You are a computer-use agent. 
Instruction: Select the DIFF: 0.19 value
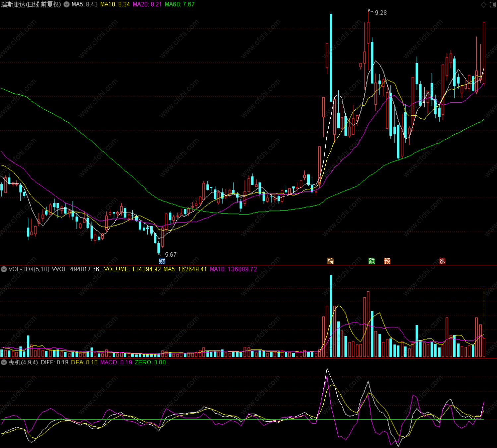point(54,363)
